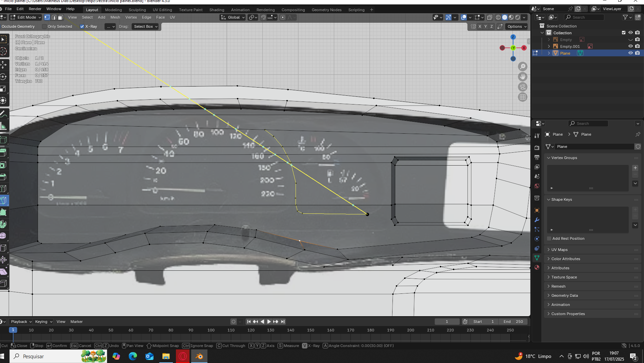Switch to the Sculpting workspace tab

[x=137, y=10]
